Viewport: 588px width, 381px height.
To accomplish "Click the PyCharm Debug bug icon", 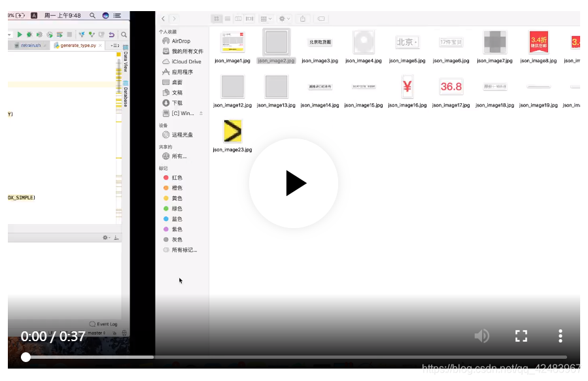I will tap(29, 35).
